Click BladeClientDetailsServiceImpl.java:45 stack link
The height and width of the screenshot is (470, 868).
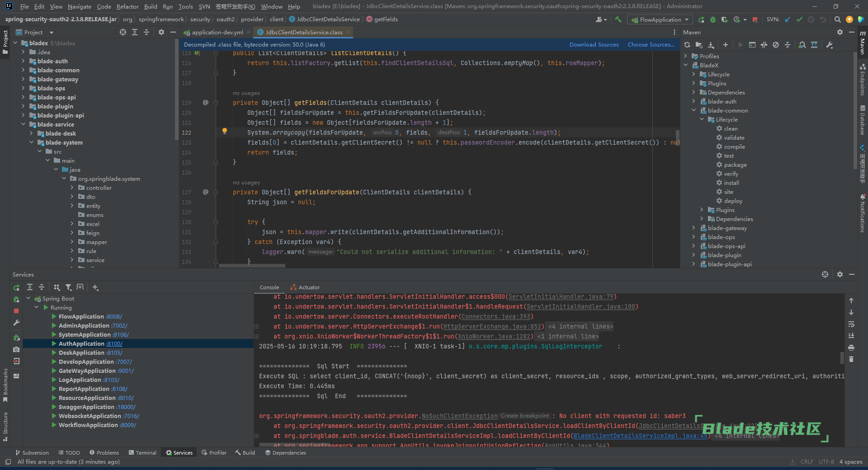[641, 436]
